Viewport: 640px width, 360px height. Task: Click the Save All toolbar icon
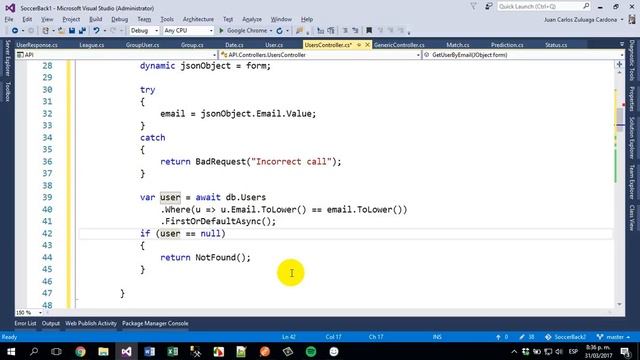[x=82, y=31]
